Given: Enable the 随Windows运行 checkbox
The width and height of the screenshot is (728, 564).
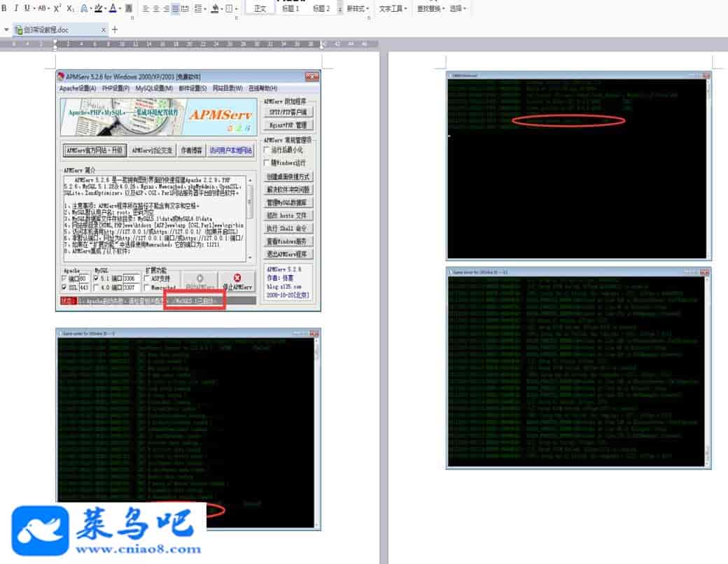Looking at the screenshot, I should [266, 162].
